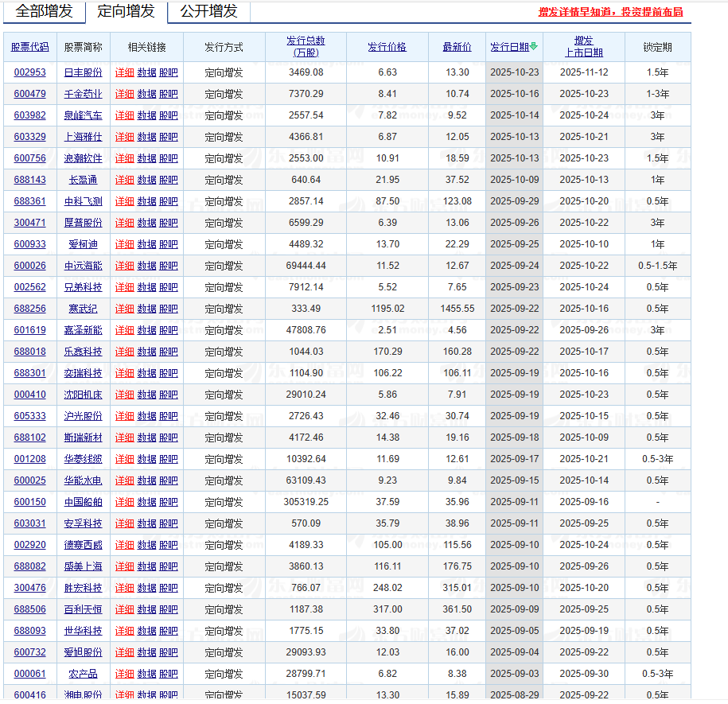This screenshot has height=704, width=728.
Task: Select the 定向增发 tab
Action: pyautogui.click(x=126, y=11)
